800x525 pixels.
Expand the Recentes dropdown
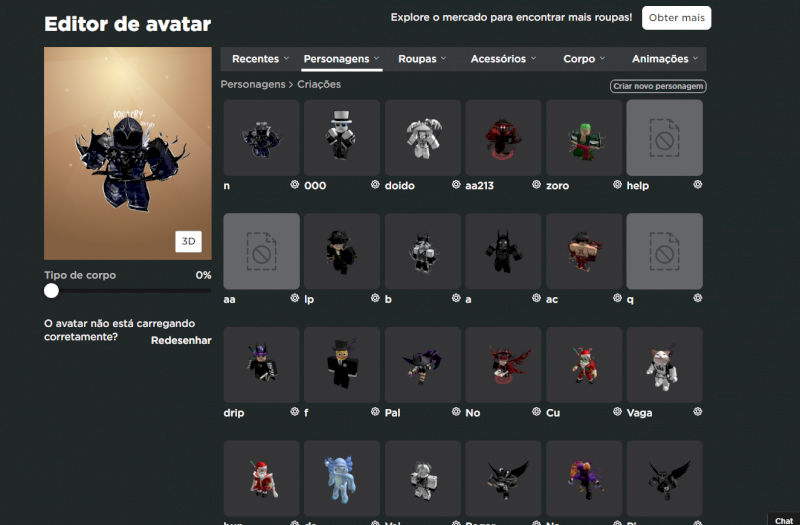click(260, 59)
